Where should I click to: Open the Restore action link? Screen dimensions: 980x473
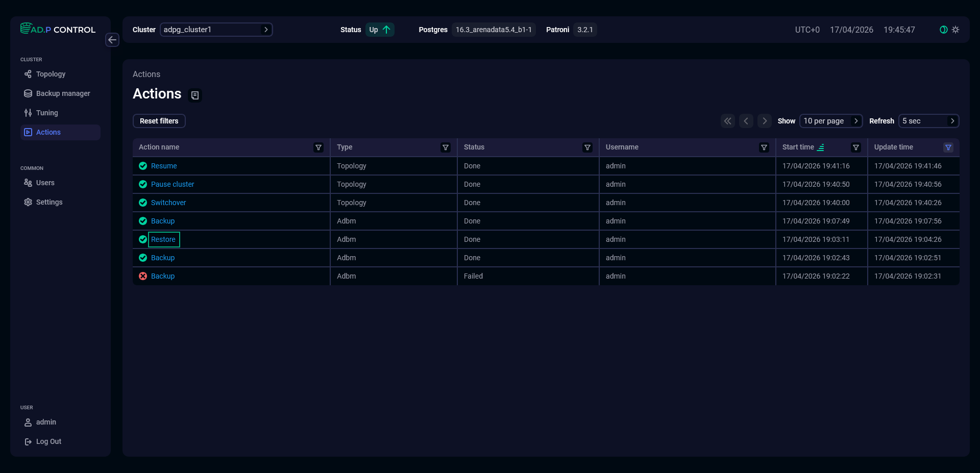tap(163, 239)
